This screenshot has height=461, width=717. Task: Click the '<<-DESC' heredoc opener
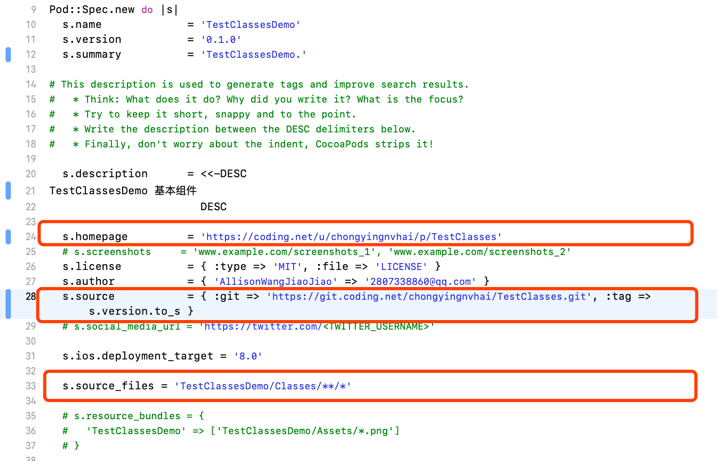[224, 174]
